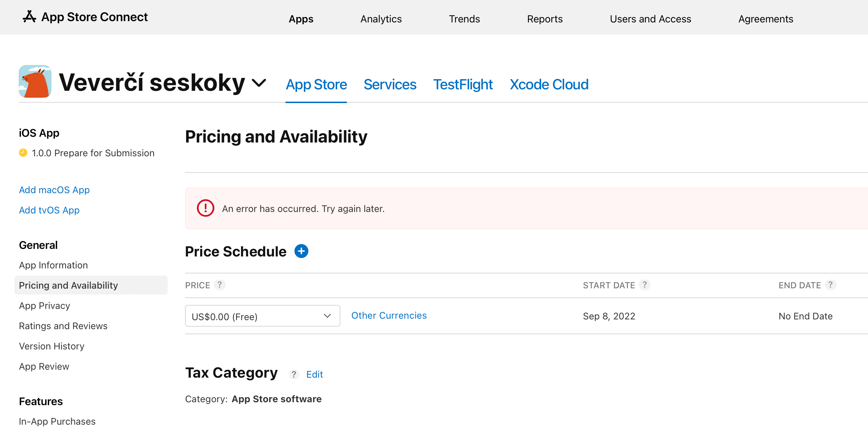Add a price change with plus icon
This screenshot has height=429, width=868.
pyautogui.click(x=301, y=251)
